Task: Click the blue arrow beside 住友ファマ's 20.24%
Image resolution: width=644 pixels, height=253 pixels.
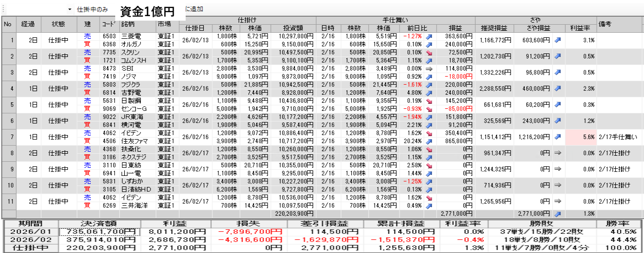Action: tap(429, 142)
